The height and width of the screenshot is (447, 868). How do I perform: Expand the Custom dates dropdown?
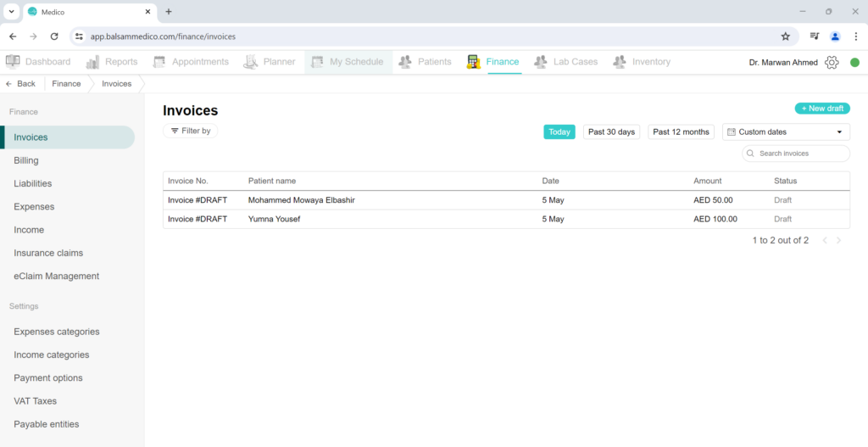pos(786,132)
